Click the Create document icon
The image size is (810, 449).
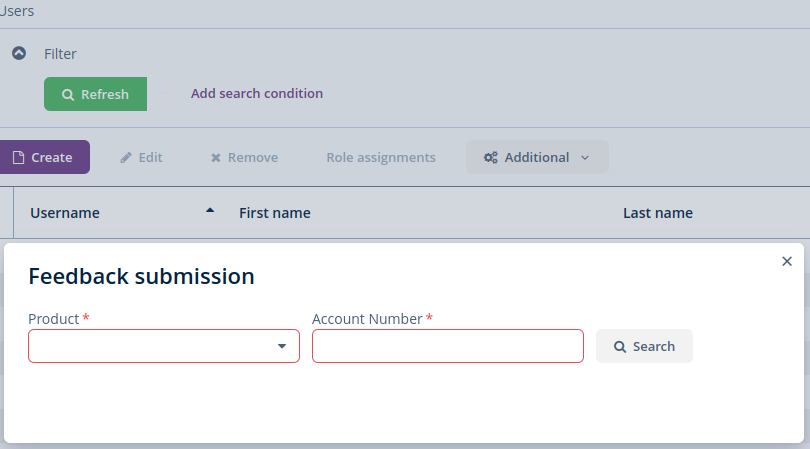[18, 158]
